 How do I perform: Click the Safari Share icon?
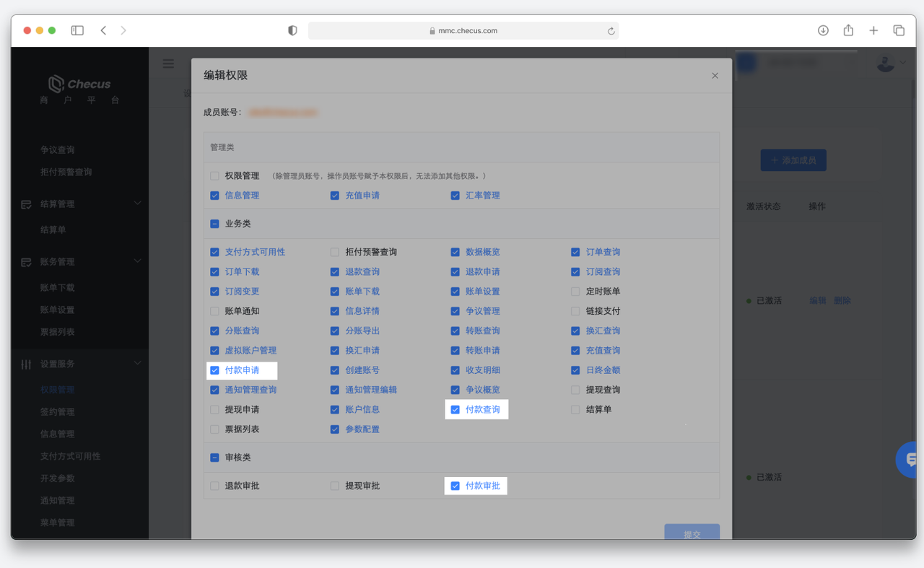pos(848,30)
